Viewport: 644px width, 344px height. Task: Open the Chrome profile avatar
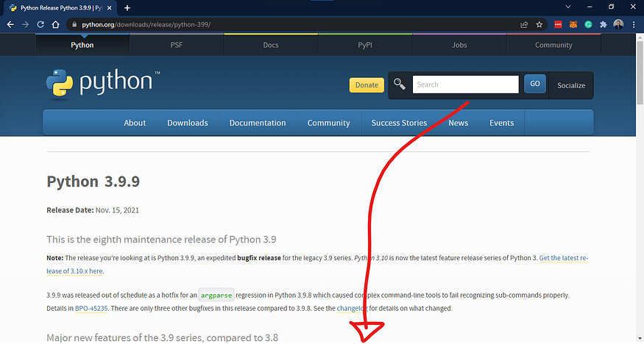(618, 24)
